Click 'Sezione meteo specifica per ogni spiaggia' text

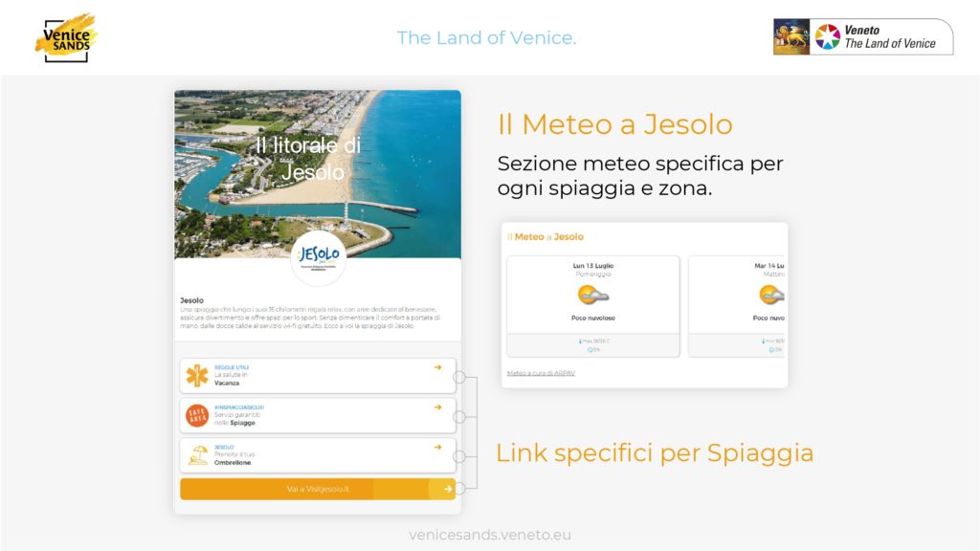point(640,176)
